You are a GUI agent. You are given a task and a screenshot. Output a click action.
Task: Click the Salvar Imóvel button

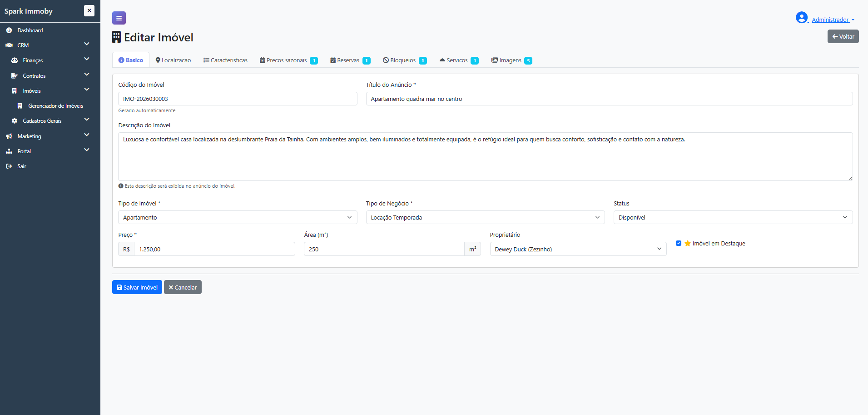[x=137, y=287]
